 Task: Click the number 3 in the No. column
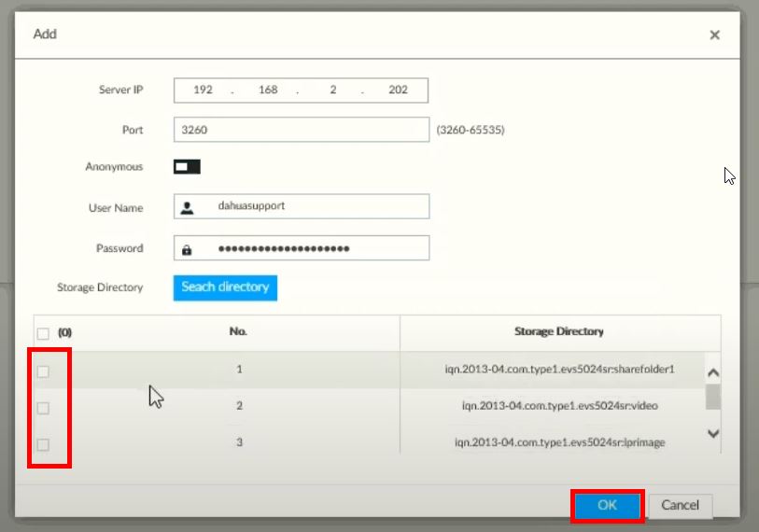pos(239,442)
